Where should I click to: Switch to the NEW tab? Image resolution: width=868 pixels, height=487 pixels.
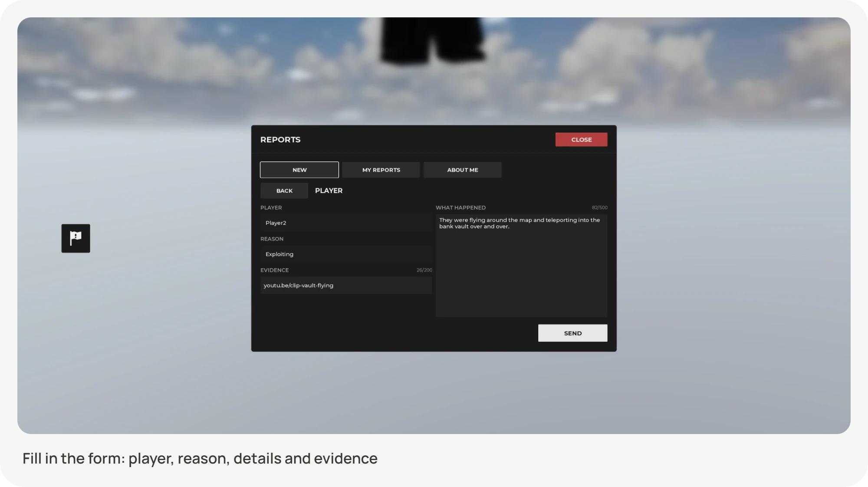[299, 170]
